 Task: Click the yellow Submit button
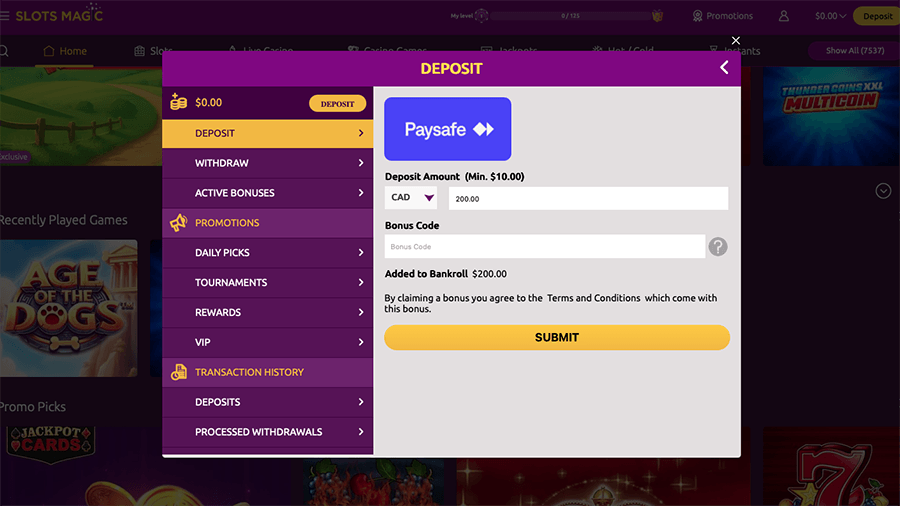(x=557, y=337)
